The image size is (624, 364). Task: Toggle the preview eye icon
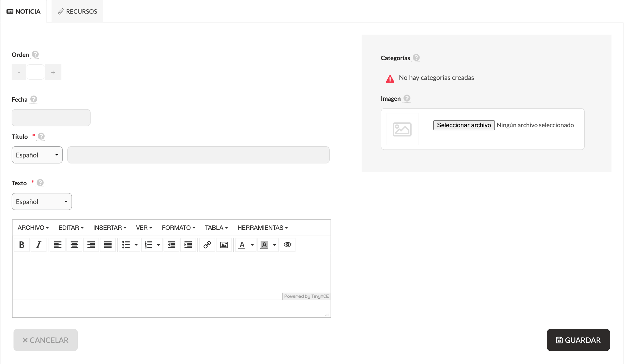(x=288, y=245)
